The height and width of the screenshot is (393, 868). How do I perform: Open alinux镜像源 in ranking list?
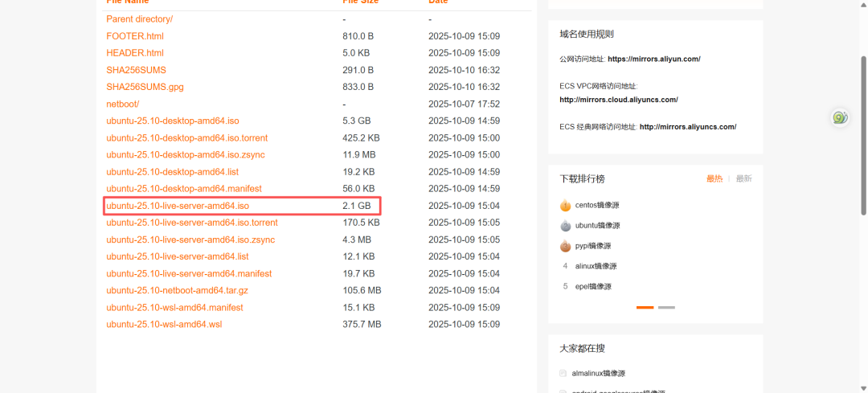tap(596, 266)
